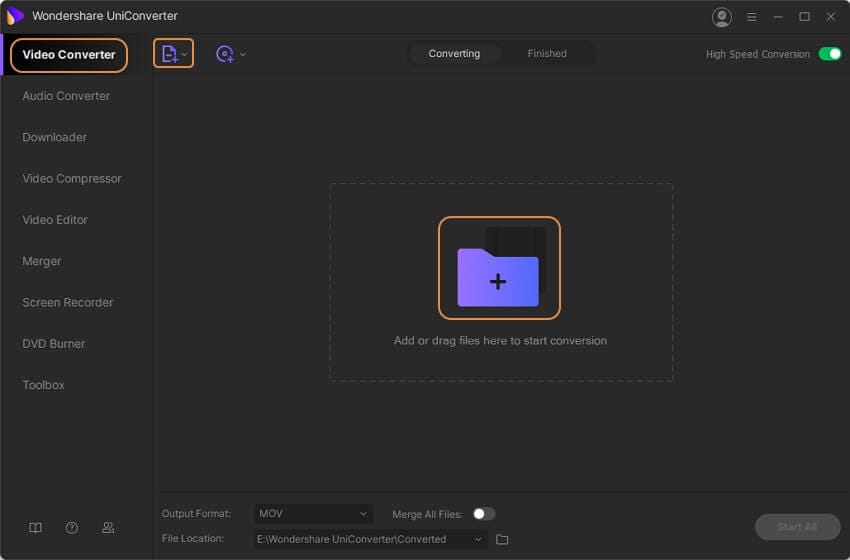Click the Add Files document icon
The height and width of the screenshot is (560, 850).
[169, 54]
